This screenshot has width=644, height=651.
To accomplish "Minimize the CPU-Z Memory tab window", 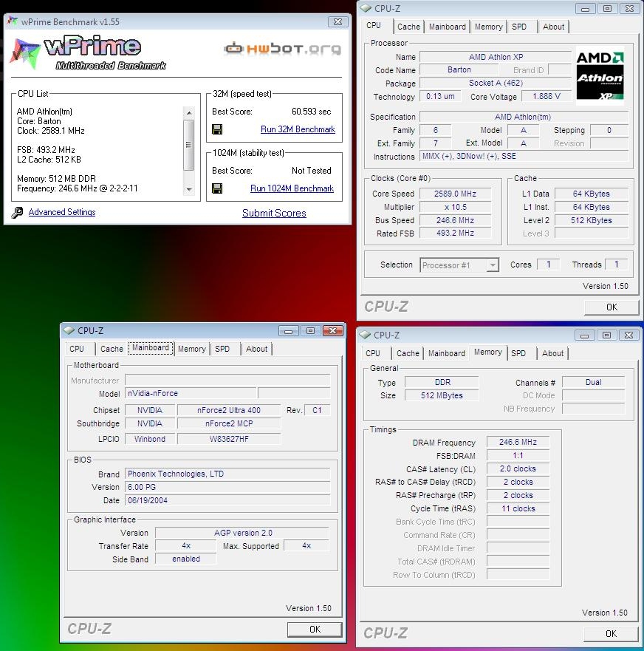I will coord(585,335).
